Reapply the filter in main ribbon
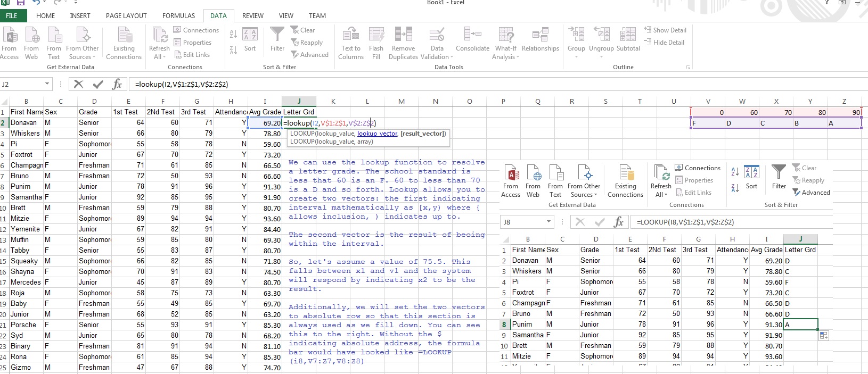The height and width of the screenshot is (374, 868). point(307,43)
